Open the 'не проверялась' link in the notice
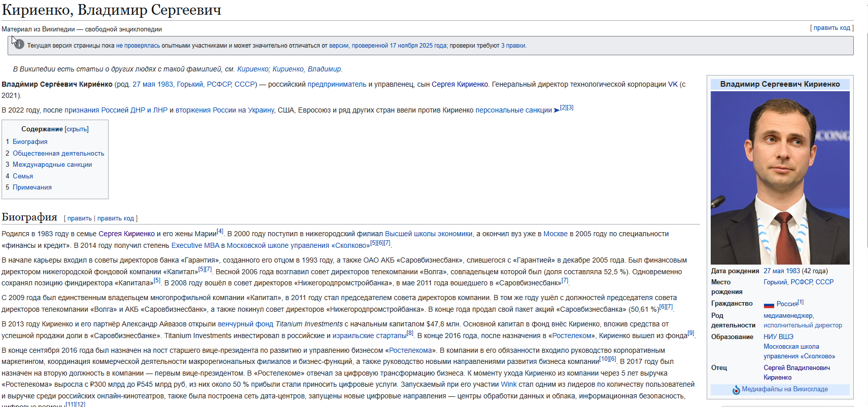The image size is (868, 407). pos(138,46)
